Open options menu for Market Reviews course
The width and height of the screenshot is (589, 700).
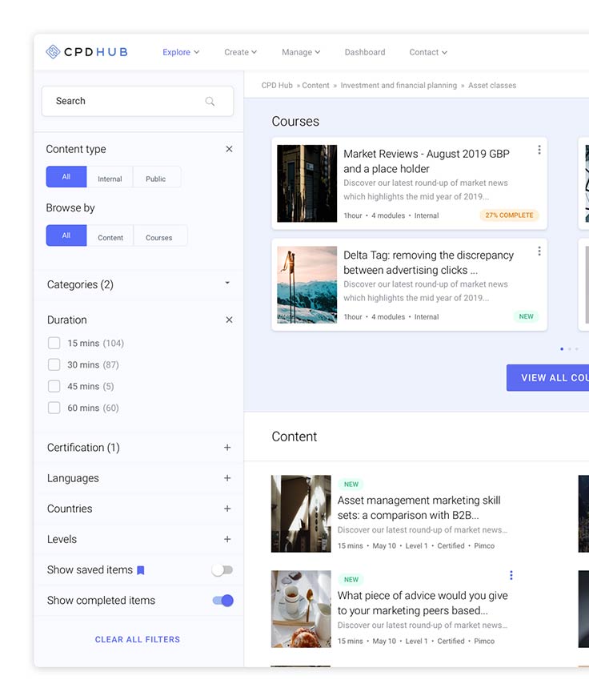click(x=539, y=150)
